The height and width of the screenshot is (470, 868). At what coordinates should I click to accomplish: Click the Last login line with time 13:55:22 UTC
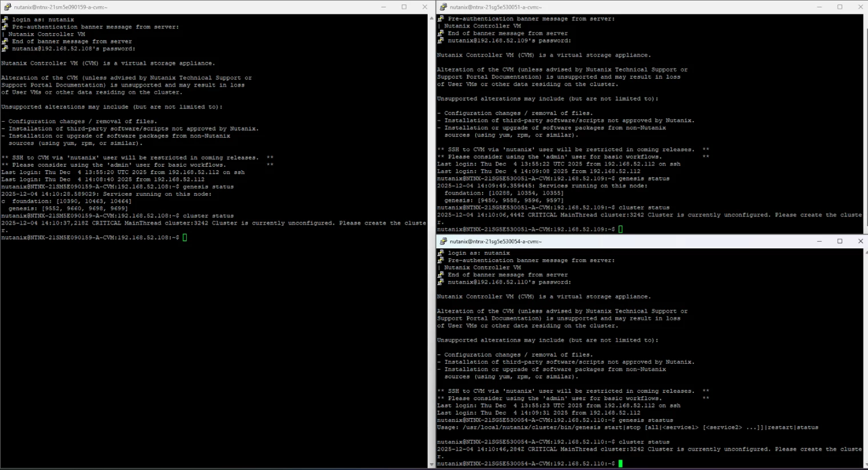click(x=558, y=164)
